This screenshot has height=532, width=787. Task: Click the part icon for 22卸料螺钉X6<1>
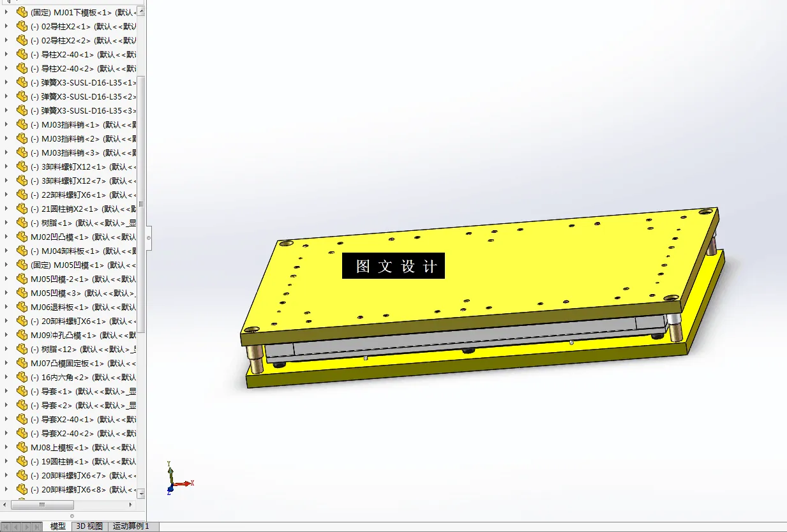[x=22, y=195]
